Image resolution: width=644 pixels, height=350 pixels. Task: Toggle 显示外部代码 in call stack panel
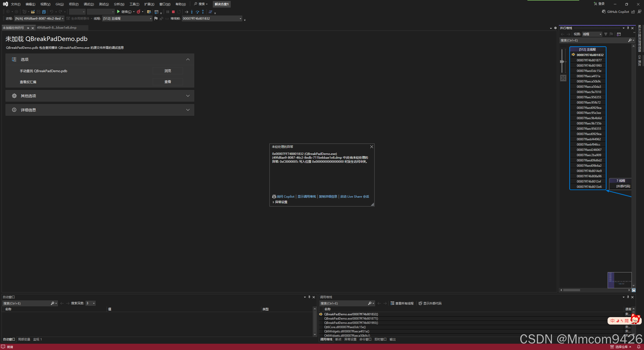(x=430, y=303)
